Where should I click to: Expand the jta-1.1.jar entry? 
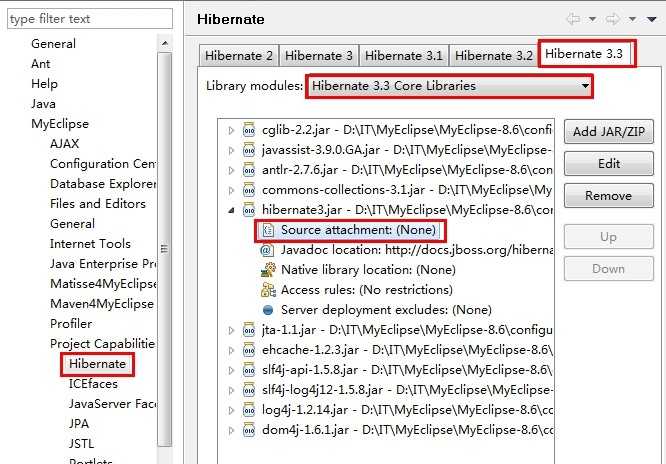231,330
